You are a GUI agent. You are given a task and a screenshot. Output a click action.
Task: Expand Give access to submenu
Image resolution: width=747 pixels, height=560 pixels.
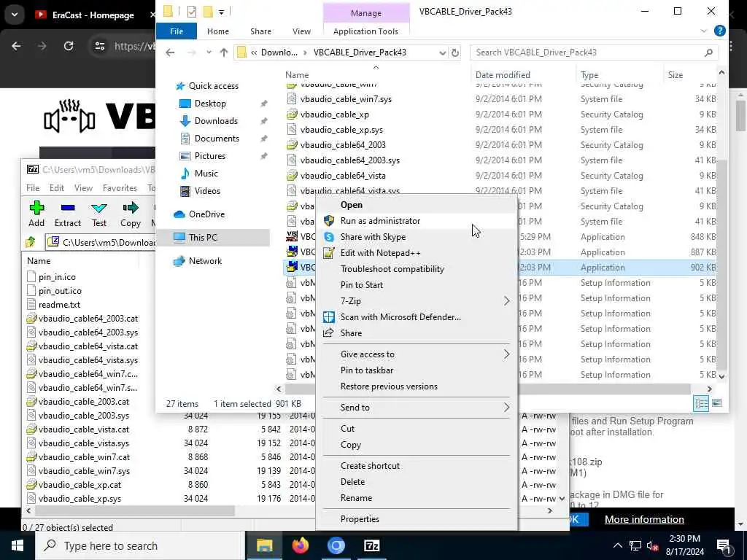(x=506, y=354)
